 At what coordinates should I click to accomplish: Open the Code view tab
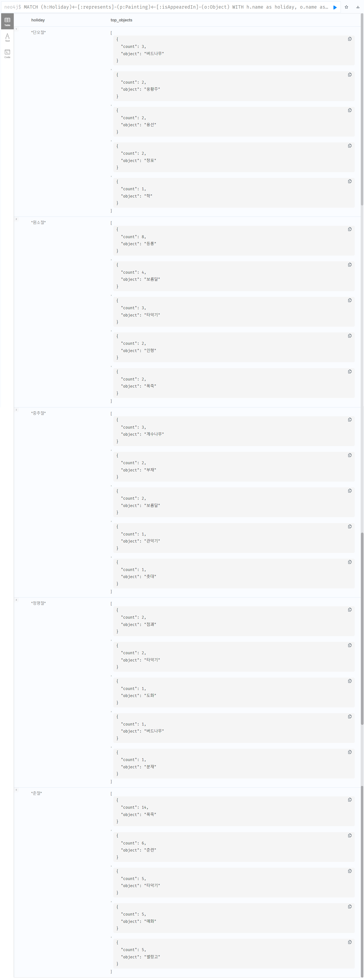7,54
